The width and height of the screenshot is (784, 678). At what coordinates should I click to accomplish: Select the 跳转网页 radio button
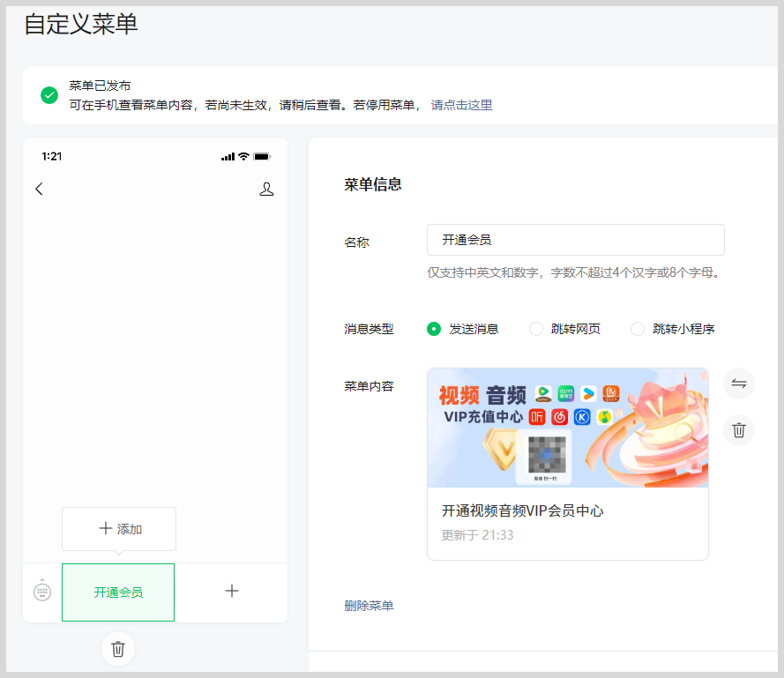click(x=536, y=328)
